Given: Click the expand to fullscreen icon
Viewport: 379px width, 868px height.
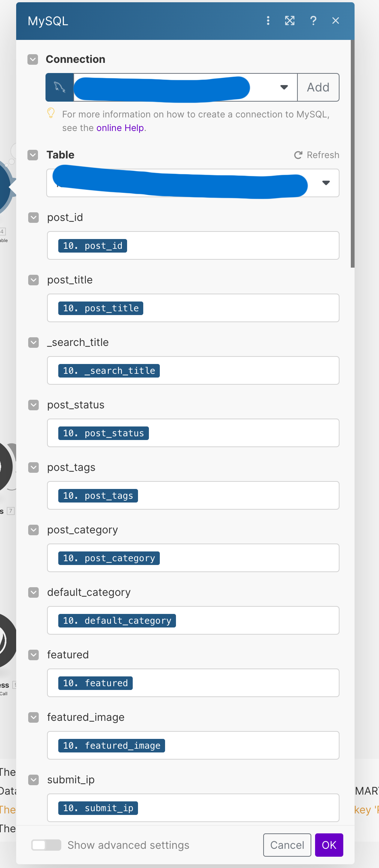Looking at the screenshot, I should pyautogui.click(x=290, y=21).
